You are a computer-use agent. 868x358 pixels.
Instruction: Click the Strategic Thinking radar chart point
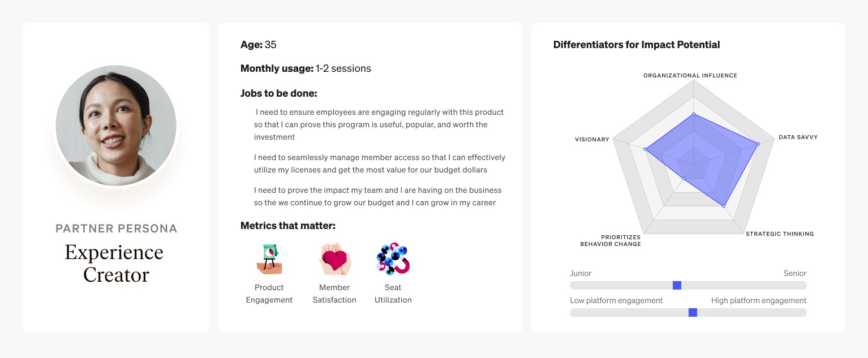click(724, 206)
